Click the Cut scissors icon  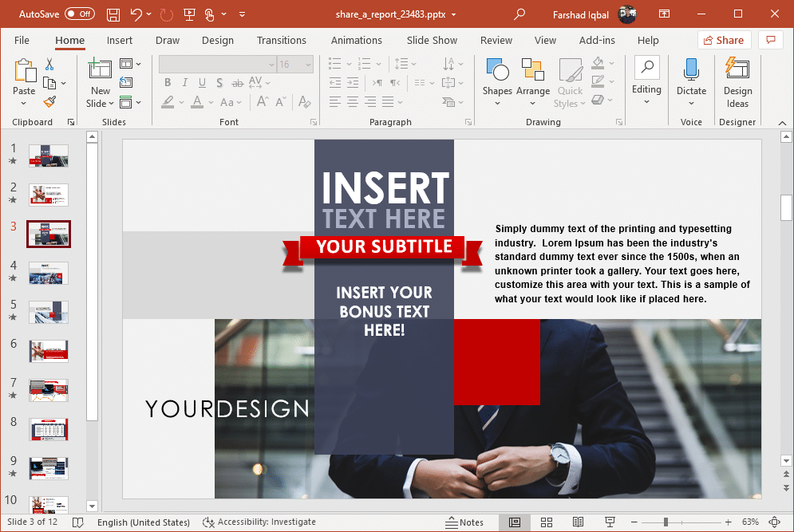49,65
